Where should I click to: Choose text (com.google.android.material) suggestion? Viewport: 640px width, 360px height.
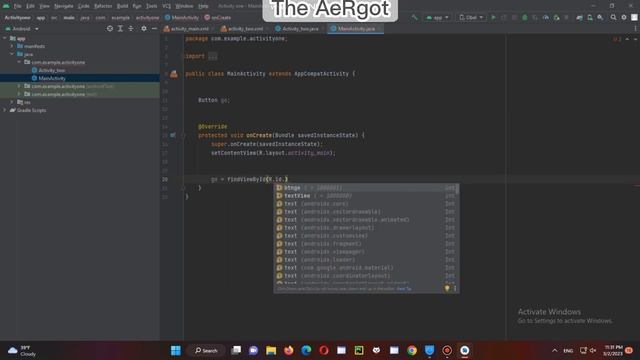click(366, 268)
